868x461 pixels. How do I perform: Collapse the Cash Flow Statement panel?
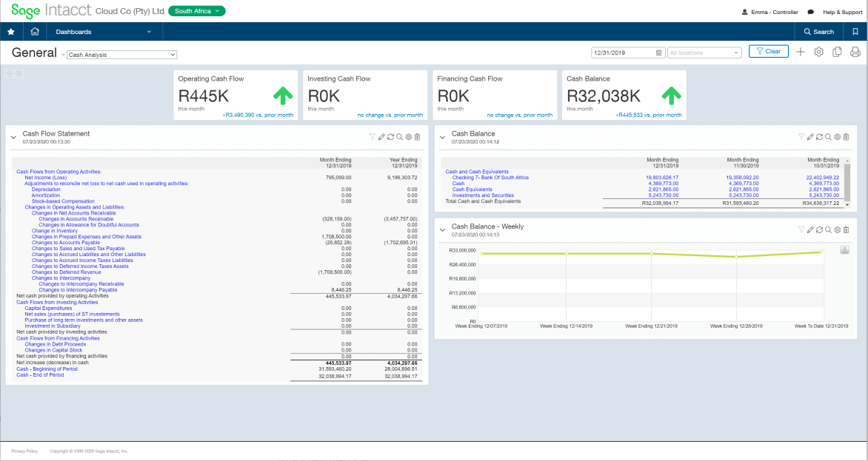tap(13, 137)
